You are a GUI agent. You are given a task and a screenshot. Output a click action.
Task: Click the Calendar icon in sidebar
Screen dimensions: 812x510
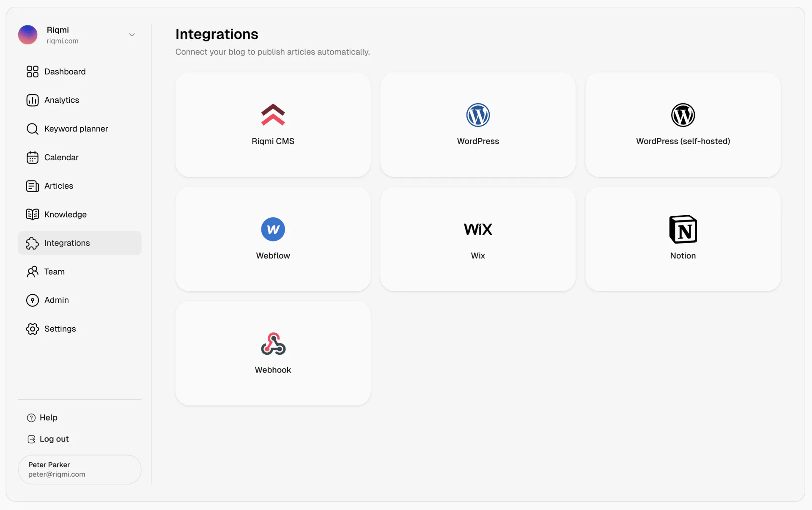33,157
